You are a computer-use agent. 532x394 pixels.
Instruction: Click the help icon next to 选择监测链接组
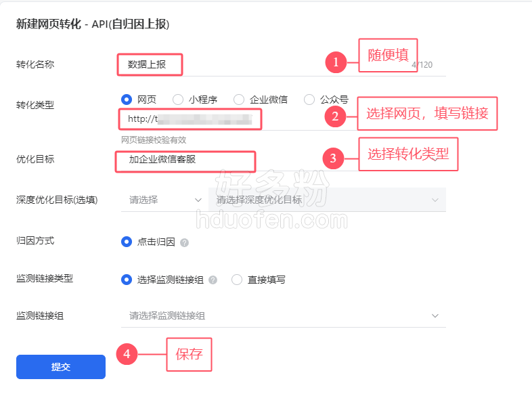(x=213, y=280)
